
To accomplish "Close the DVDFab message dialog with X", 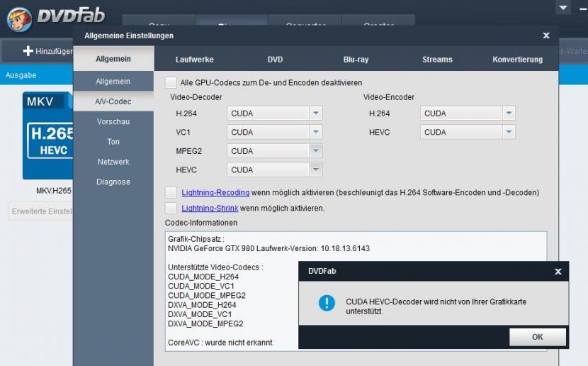I will point(558,272).
